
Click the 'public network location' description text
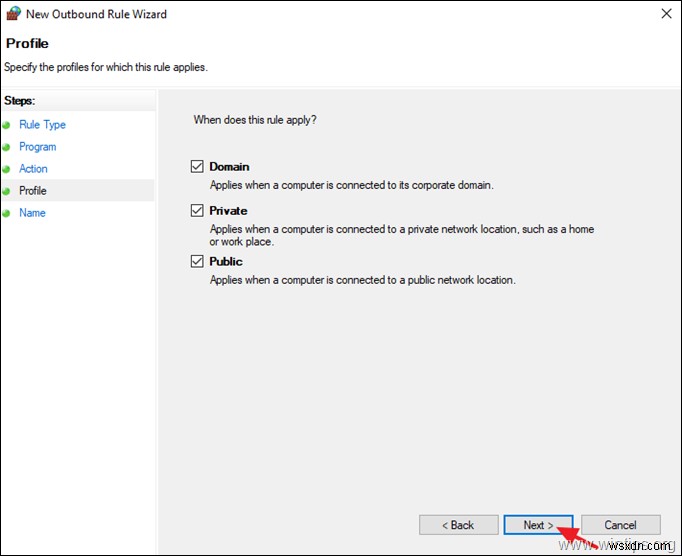(362, 280)
